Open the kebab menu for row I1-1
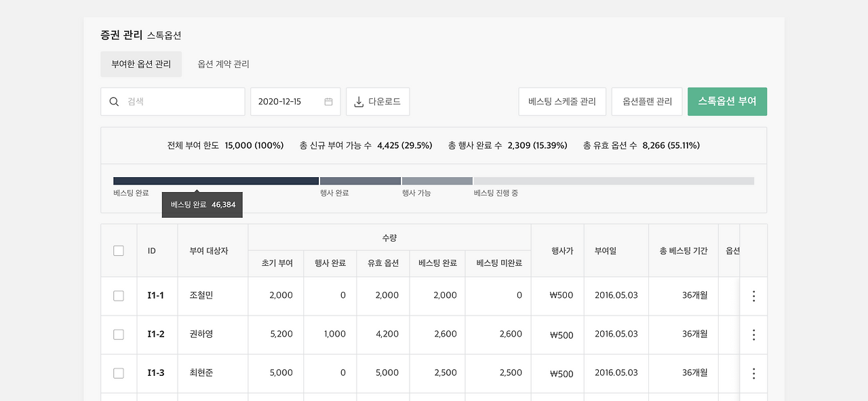 point(753,296)
